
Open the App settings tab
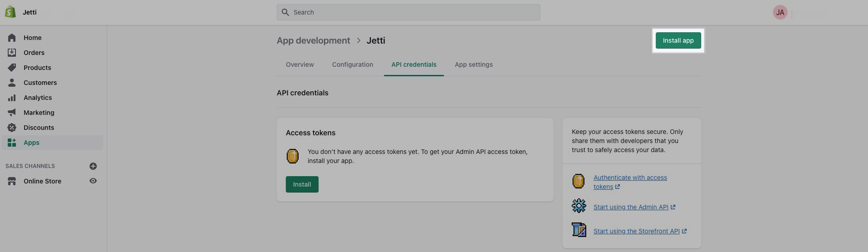474,64
